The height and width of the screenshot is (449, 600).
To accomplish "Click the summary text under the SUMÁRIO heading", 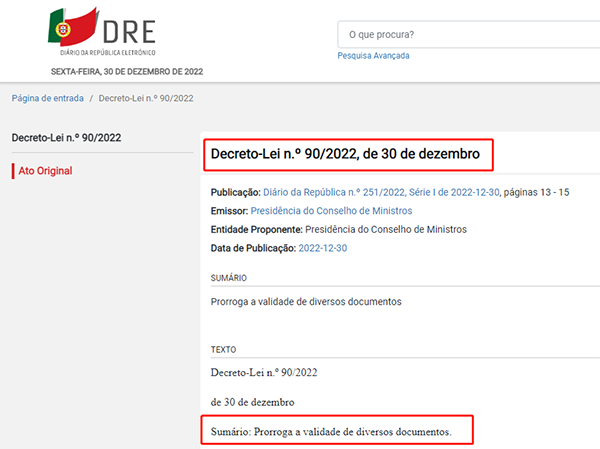I will click(306, 302).
